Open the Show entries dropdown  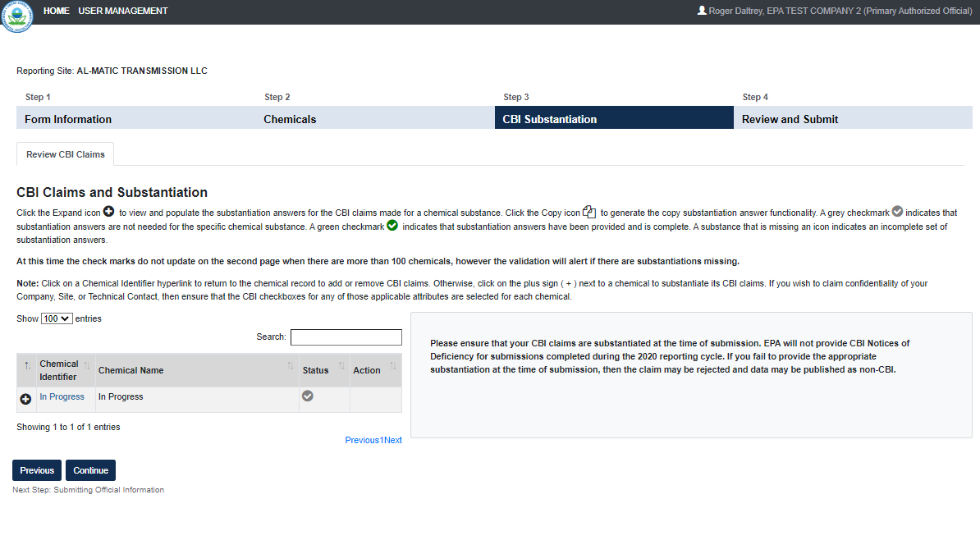click(57, 318)
